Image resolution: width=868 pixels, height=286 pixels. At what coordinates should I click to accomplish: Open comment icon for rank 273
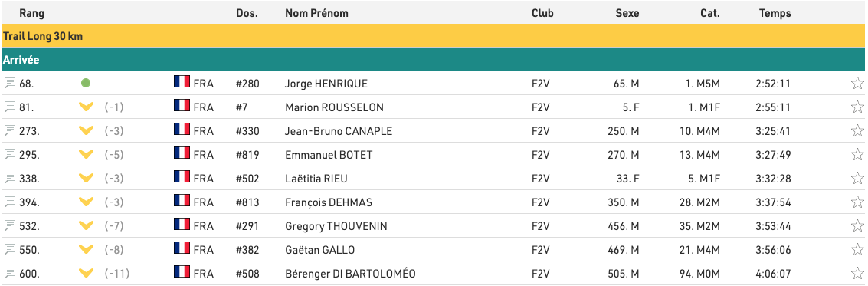(9, 131)
